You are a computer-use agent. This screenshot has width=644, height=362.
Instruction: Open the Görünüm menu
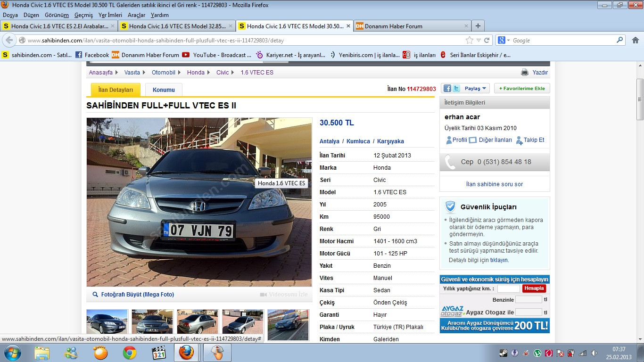pyautogui.click(x=57, y=15)
